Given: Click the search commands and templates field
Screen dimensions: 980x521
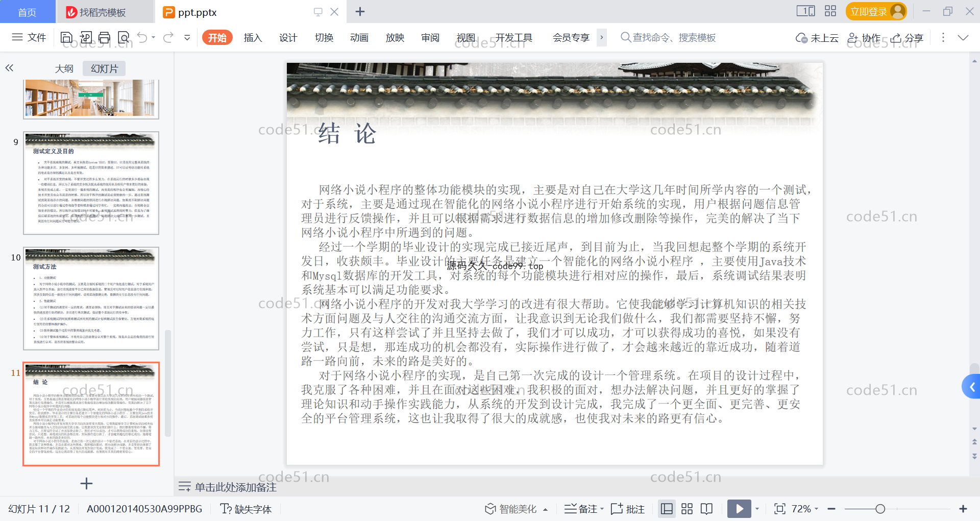Looking at the screenshot, I should pyautogui.click(x=669, y=37).
